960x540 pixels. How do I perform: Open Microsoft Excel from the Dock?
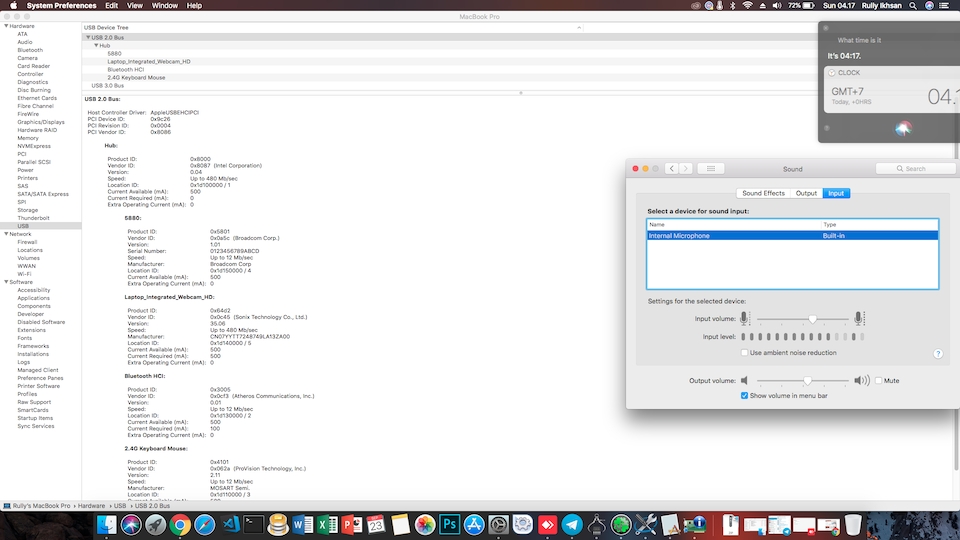(327, 525)
